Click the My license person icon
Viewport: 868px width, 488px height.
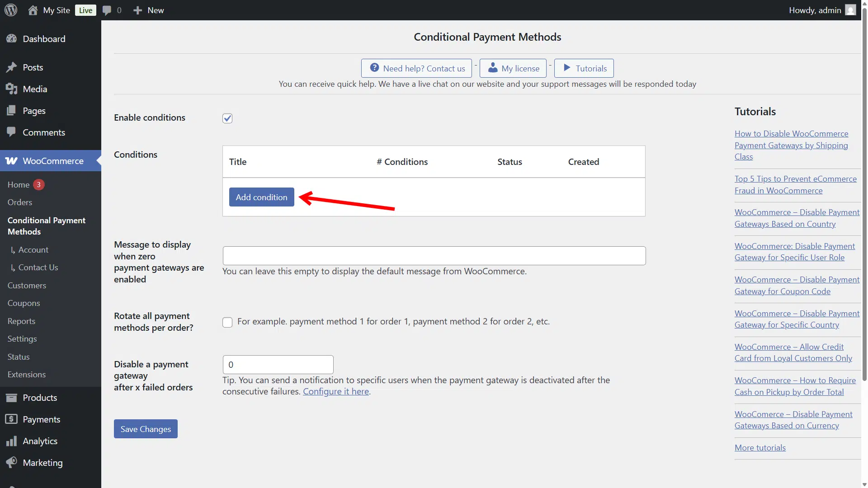click(x=493, y=68)
